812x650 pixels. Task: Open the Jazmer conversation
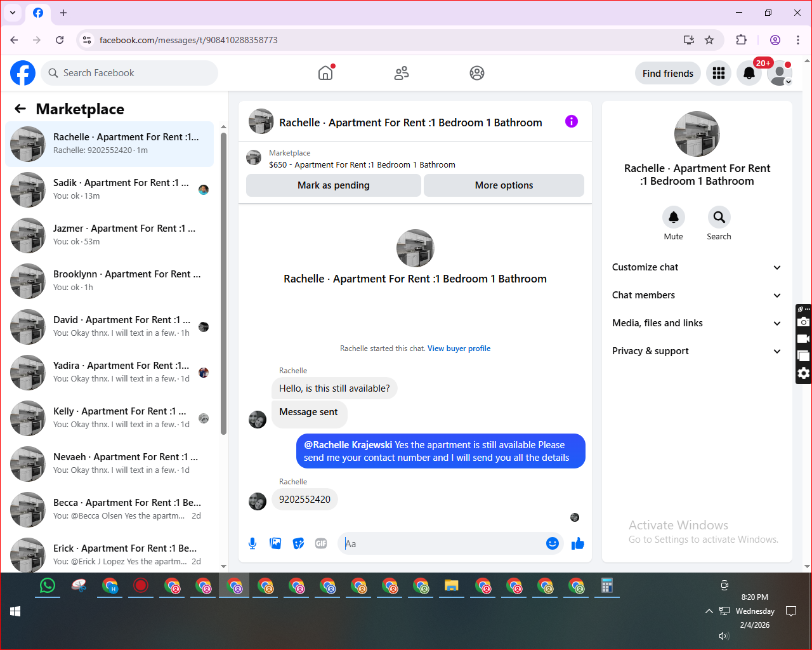pos(110,235)
